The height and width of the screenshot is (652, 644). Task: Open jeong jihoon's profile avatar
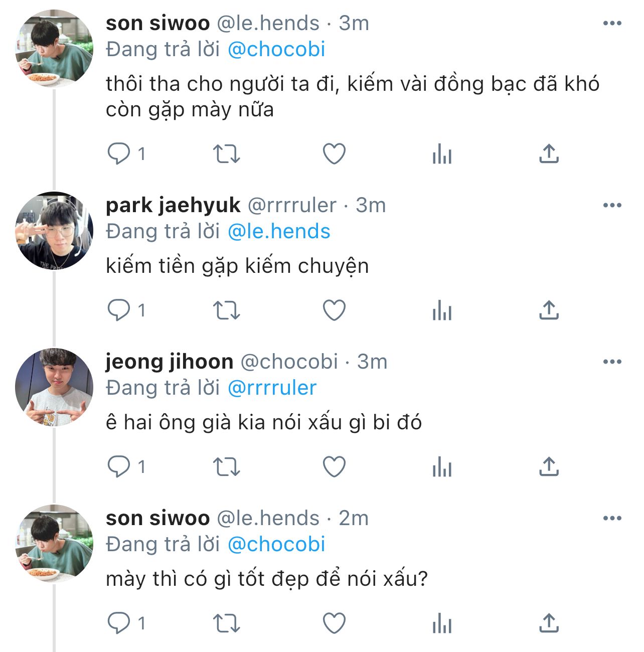pyautogui.click(x=54, y=387)
